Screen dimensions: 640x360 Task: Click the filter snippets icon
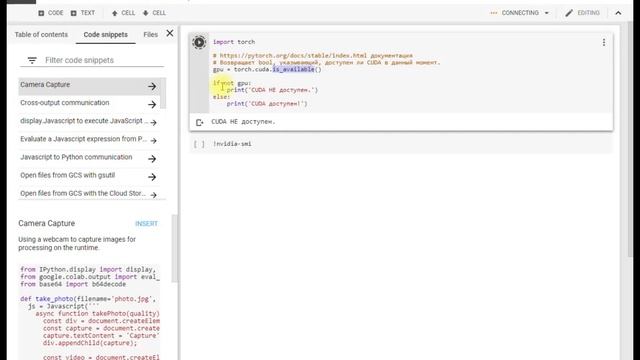(x=32, y=60)
